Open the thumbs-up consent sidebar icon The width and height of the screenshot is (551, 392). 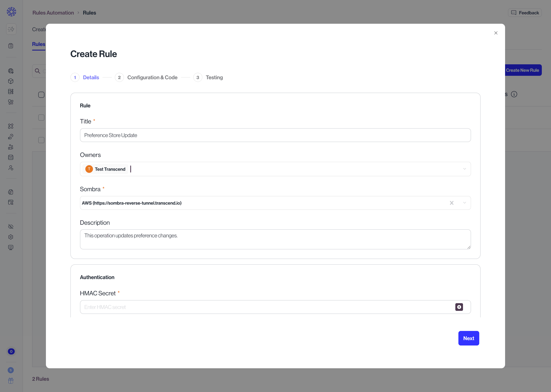click(x=11, y=137)
